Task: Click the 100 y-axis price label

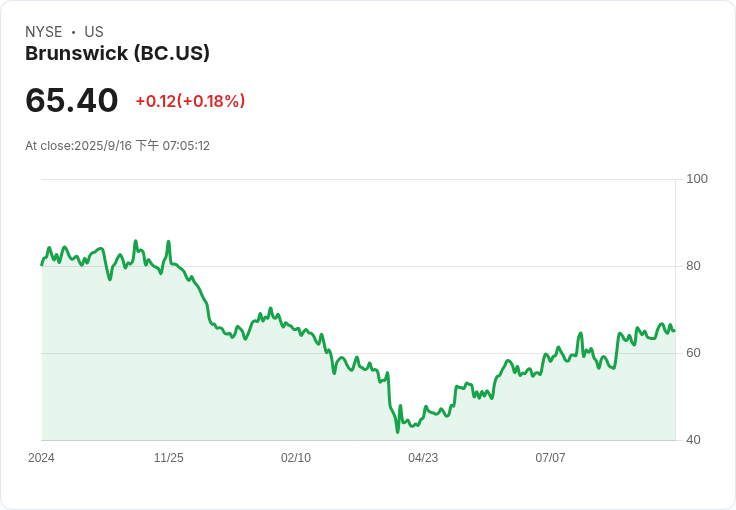Action: [x=696, y=179]
